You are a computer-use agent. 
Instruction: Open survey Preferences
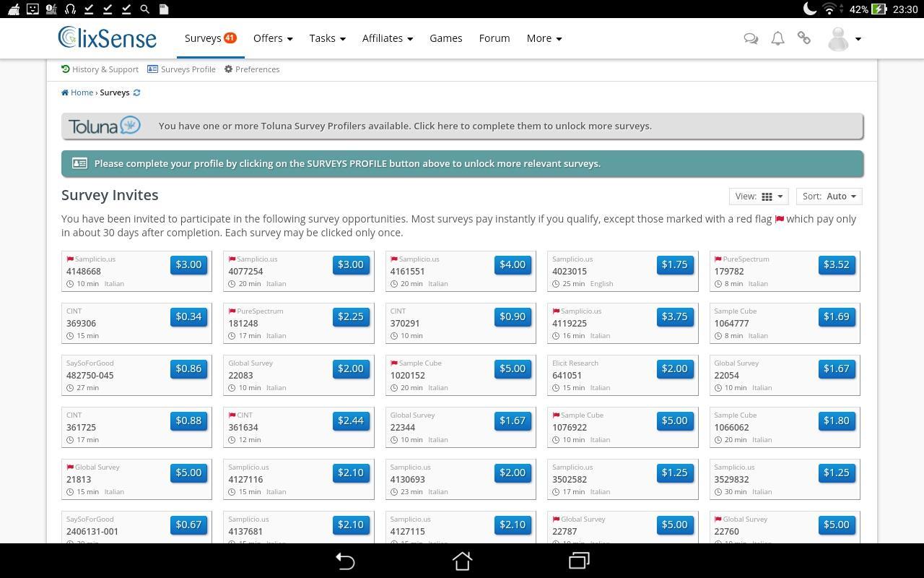252,69
